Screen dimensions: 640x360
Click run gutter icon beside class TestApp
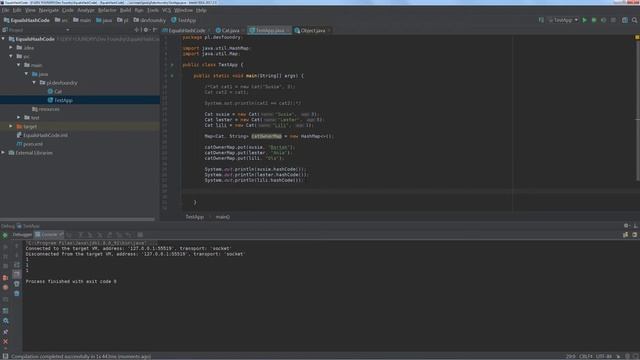(x=172, y=64)
